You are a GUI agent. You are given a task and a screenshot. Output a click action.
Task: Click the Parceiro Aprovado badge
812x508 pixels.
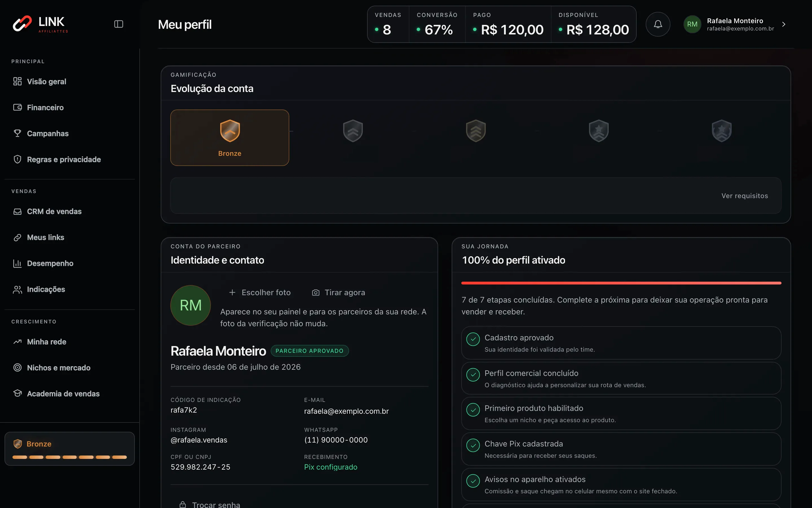pos(309,351)
